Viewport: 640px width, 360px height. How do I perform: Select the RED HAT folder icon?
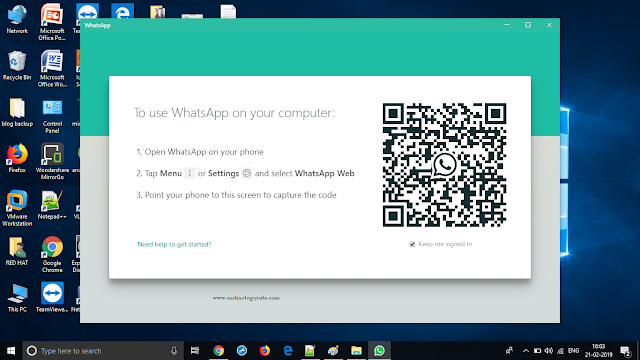click(17, 251)
